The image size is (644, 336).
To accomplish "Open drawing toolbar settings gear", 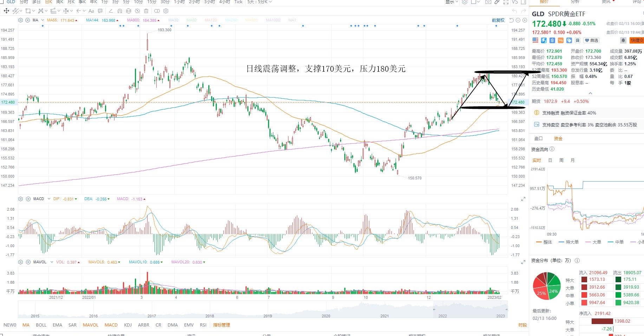I will click(x=166, y=11).
